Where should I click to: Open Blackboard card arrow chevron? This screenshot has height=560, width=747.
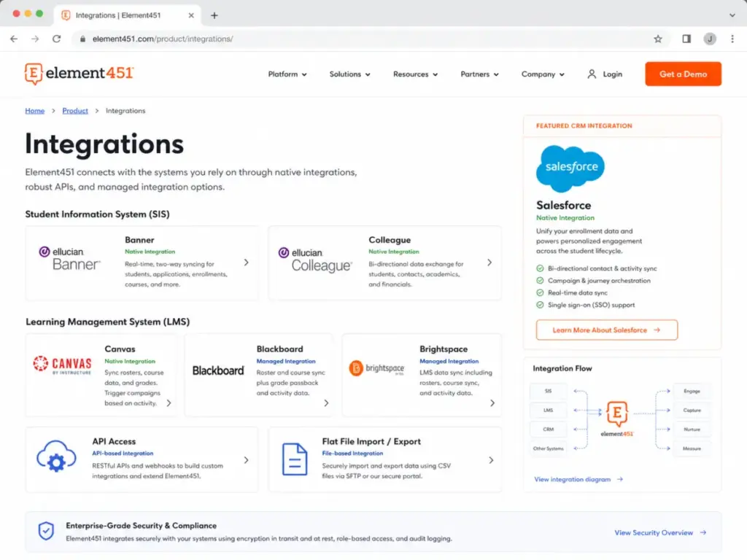pyautogui.click(x=326, y=402)
